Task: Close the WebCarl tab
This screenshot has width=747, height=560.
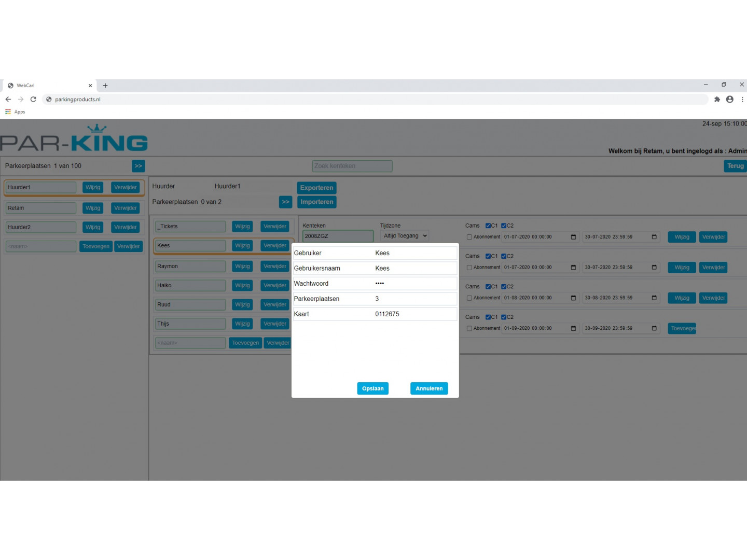Action: [90, 86]
